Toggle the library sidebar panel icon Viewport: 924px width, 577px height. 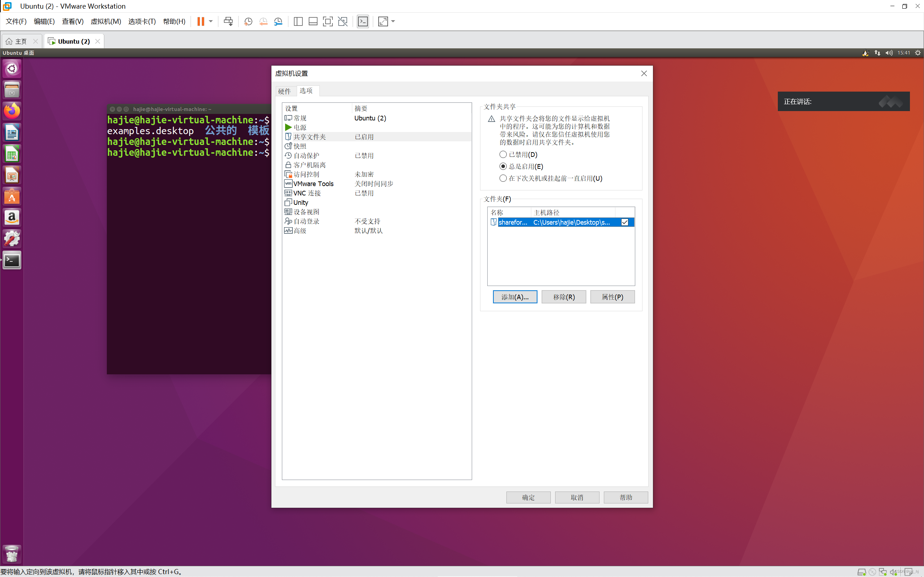[x=298, y=21]
